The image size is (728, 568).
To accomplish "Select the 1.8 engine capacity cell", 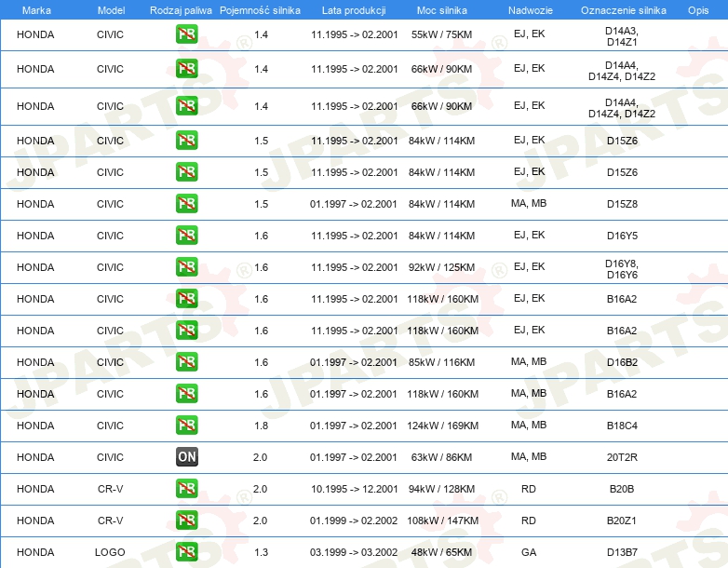I will coord(261,426).
